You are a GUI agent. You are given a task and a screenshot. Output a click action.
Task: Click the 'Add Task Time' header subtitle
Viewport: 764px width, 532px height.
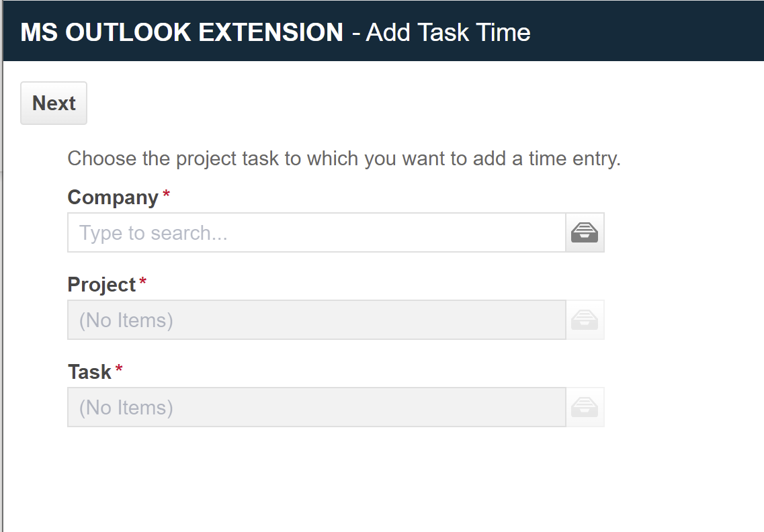point(448,33)
